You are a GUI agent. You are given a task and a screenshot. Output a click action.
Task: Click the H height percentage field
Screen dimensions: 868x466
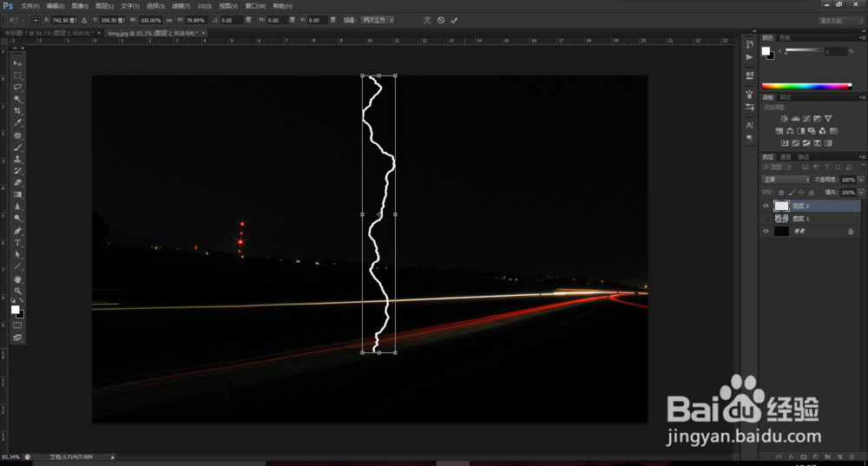pos(196,21)
